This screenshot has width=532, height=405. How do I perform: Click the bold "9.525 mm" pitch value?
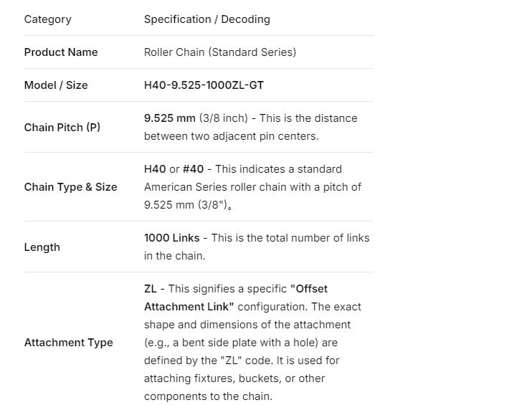[169, 118]
